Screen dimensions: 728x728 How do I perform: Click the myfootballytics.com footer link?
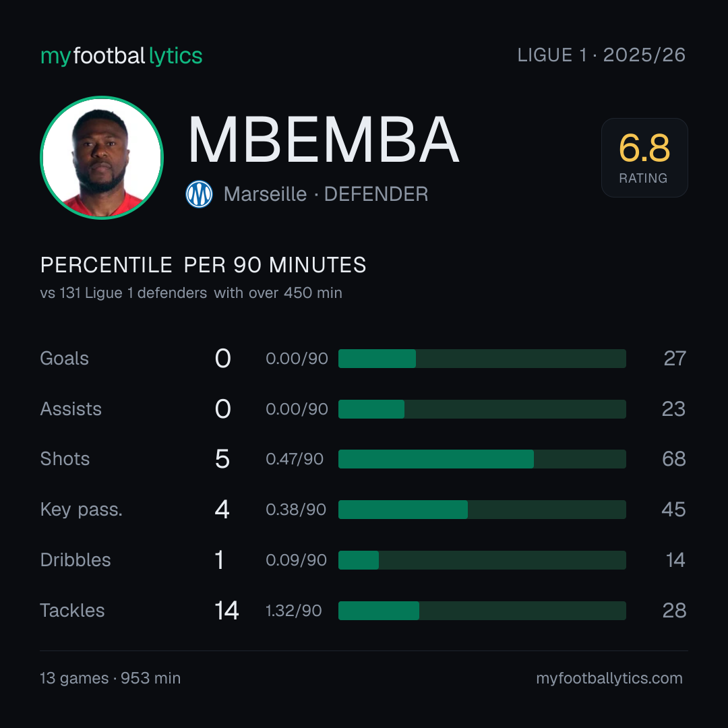pos(609,678)
